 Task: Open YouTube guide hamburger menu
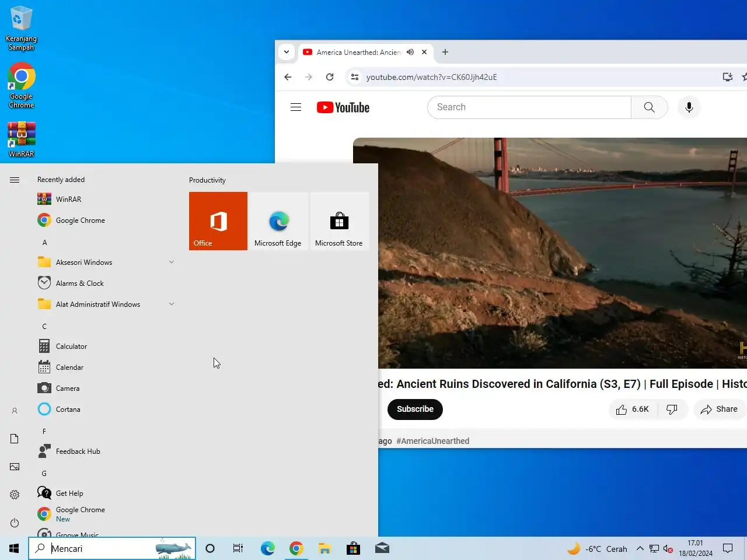click(296, 107)
